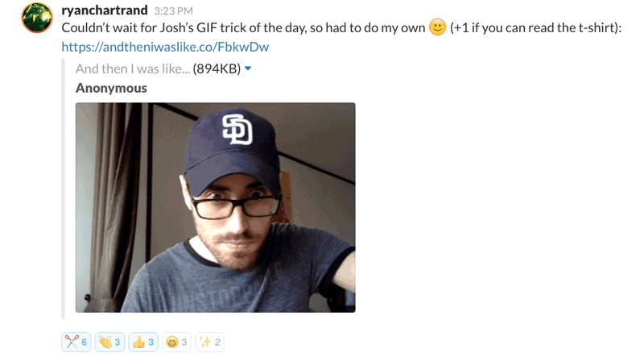
Task: Click the "And then I was like..." title
Action: (133, 68)
